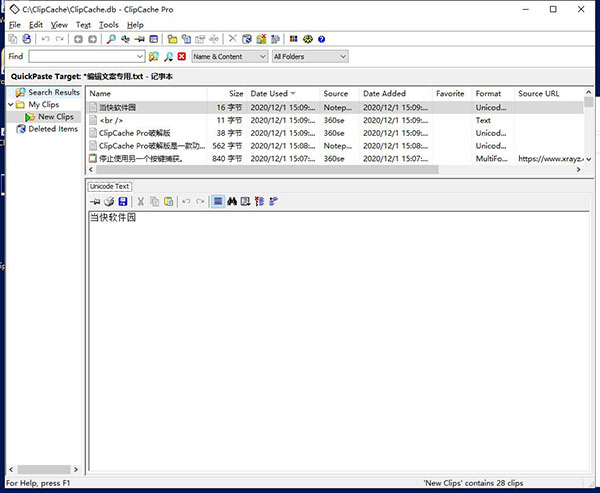Screen dimensions: 600x493
Task: Click the paste clipboard icon in editor toolbar
Action: pyautogui.click(x=168, y=201)
